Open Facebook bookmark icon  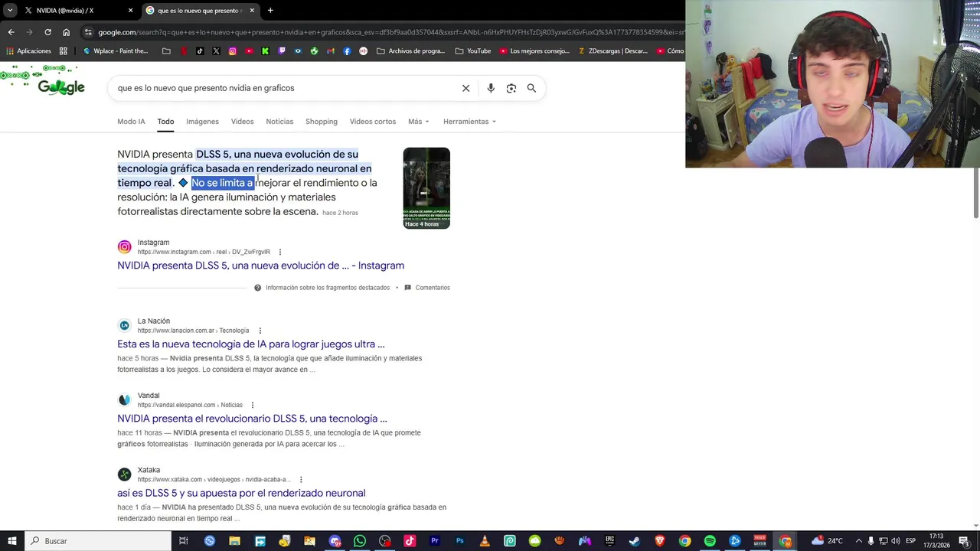[x=347, y=51]
